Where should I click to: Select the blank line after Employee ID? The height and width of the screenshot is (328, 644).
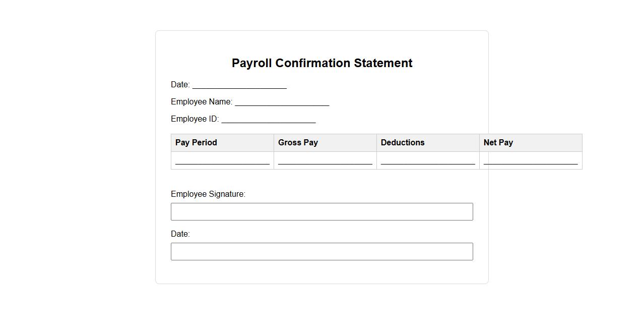(268, 119)
